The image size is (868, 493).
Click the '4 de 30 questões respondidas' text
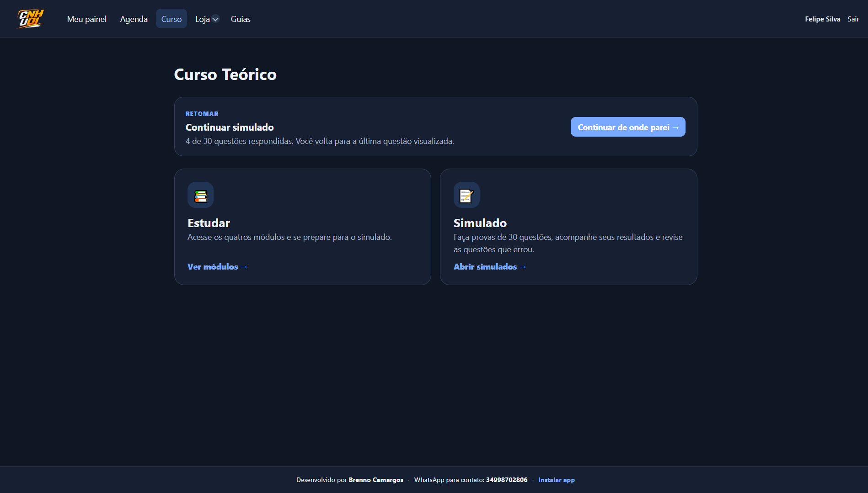click(x=320, y=141)
